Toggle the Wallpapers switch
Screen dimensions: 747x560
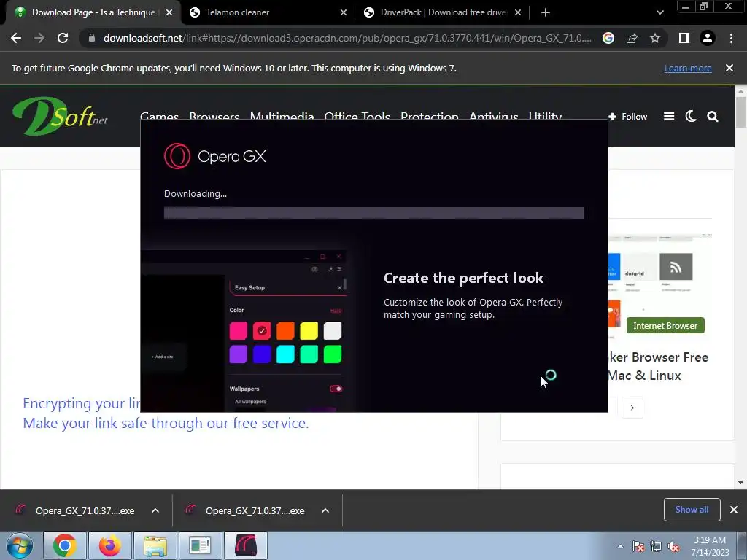point(336,389)
